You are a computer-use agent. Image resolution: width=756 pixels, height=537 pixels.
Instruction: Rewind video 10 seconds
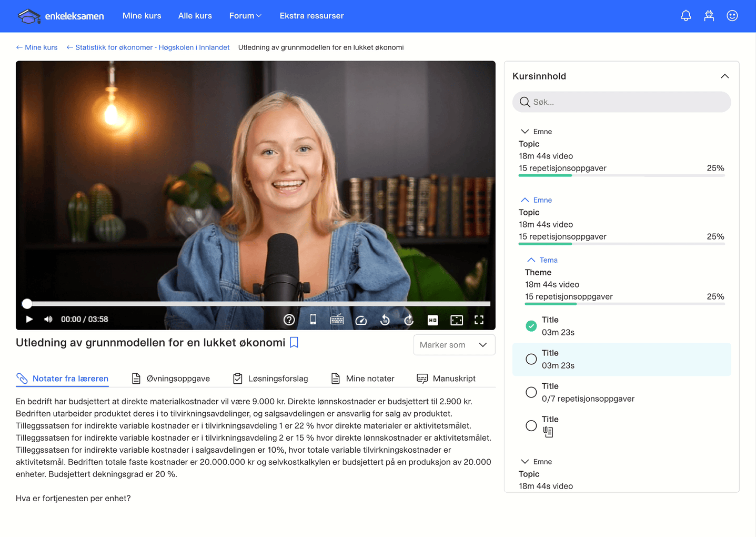click(x=385, y=320)
